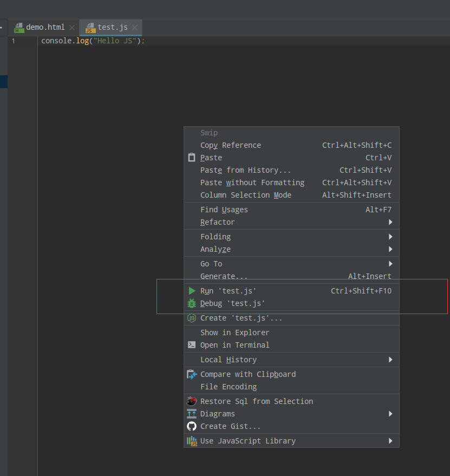Expand the Folding submenu arrow
Screen dimensions: 450x476
point(390,237)
